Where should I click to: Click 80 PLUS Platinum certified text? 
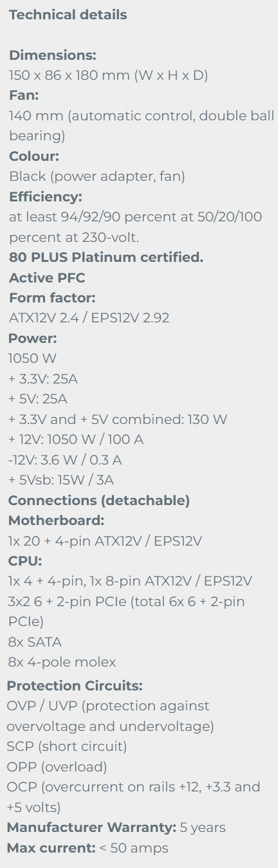pos(106,257)
